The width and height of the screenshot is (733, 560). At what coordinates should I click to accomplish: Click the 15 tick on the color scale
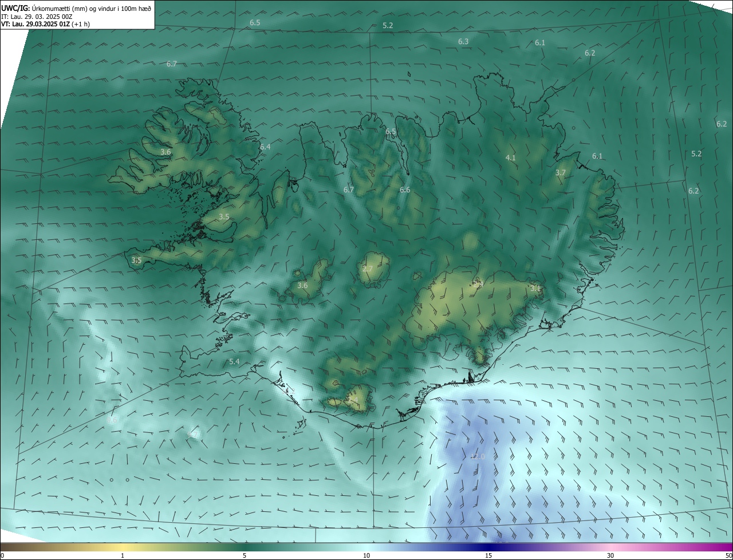(x=488, y=555)
